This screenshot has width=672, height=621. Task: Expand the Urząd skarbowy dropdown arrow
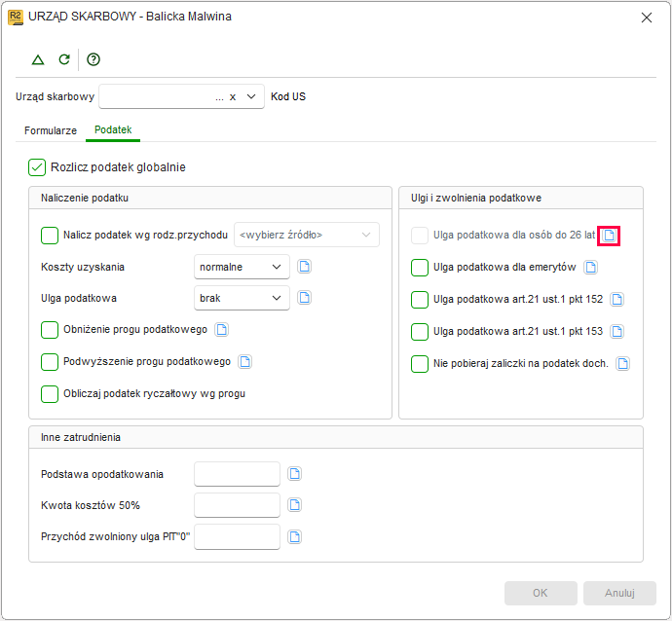click(x=251, y=96)
